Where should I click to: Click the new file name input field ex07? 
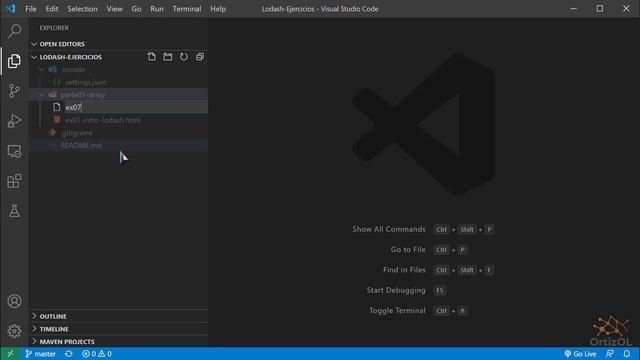[136, 107]
